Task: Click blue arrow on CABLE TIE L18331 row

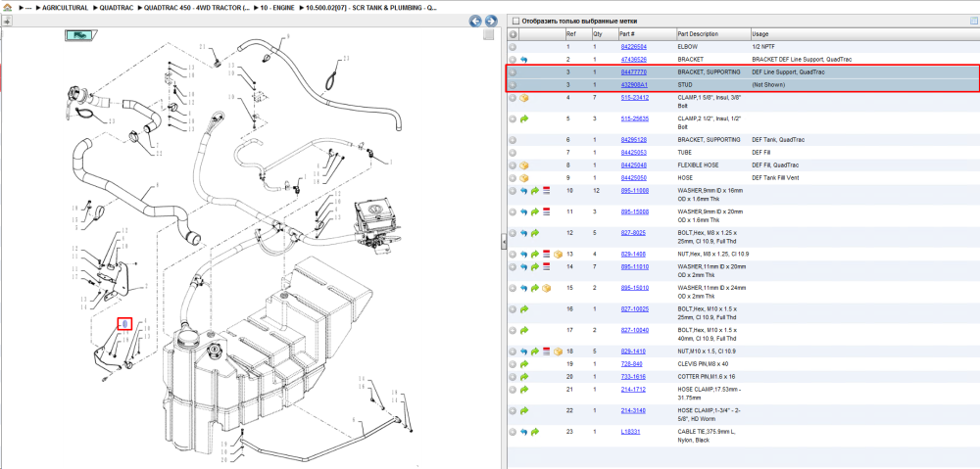Action: click(523, 432)
